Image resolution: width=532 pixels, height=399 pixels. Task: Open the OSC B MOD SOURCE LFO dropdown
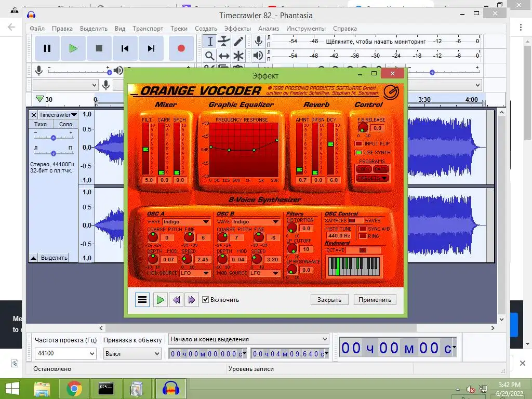[264, 273]
